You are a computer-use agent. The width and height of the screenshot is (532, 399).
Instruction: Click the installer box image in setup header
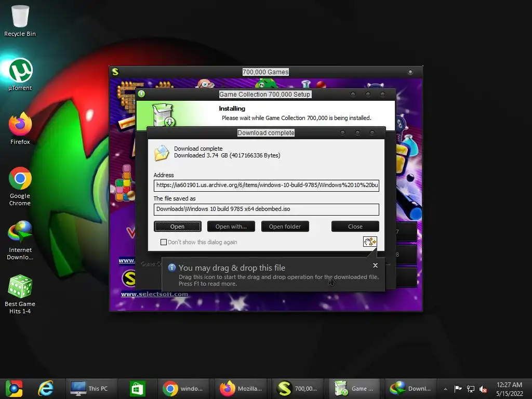pyautogui.click(x=164, y=115)
